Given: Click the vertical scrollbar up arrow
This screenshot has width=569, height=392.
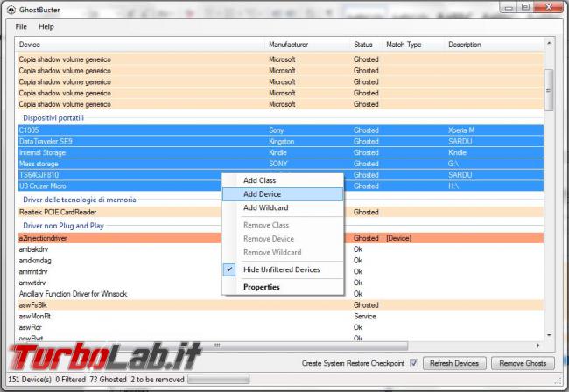Looking at the screenshot, I should point(549,43).
